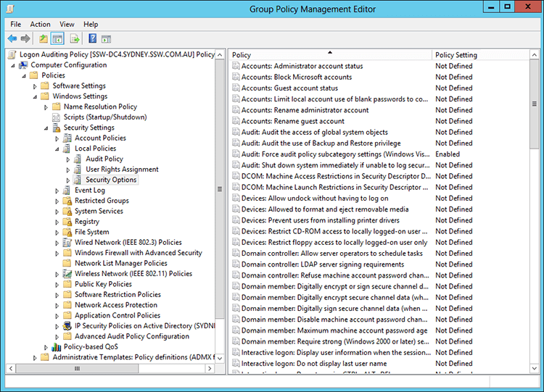Click the Back arrow toolbar icon
Screen dimensions: 544x392
12,38
